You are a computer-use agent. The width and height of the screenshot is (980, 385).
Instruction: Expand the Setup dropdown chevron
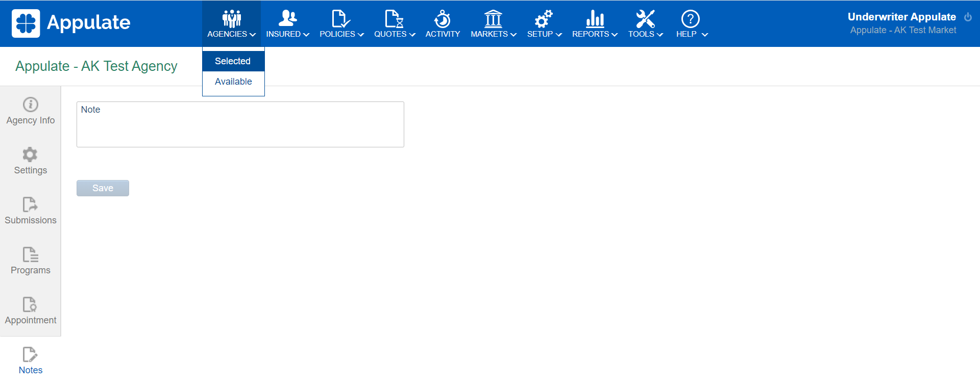point(559,35)
